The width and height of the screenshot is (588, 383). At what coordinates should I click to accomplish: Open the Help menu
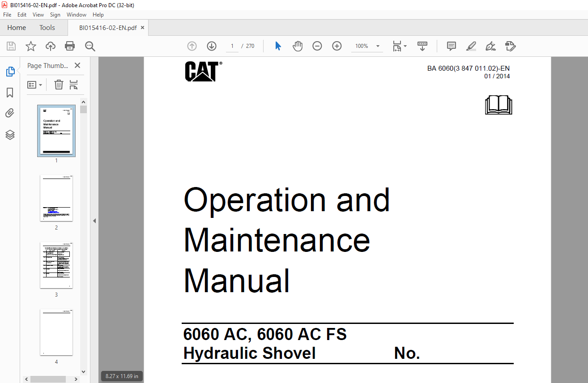(98, 15)
